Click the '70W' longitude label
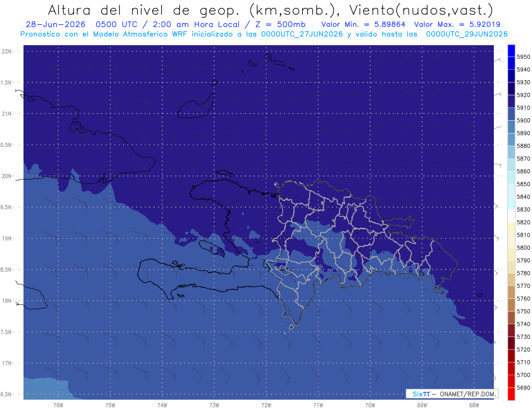The height and width of the screenshot is (411, 532). pos(370,405)
